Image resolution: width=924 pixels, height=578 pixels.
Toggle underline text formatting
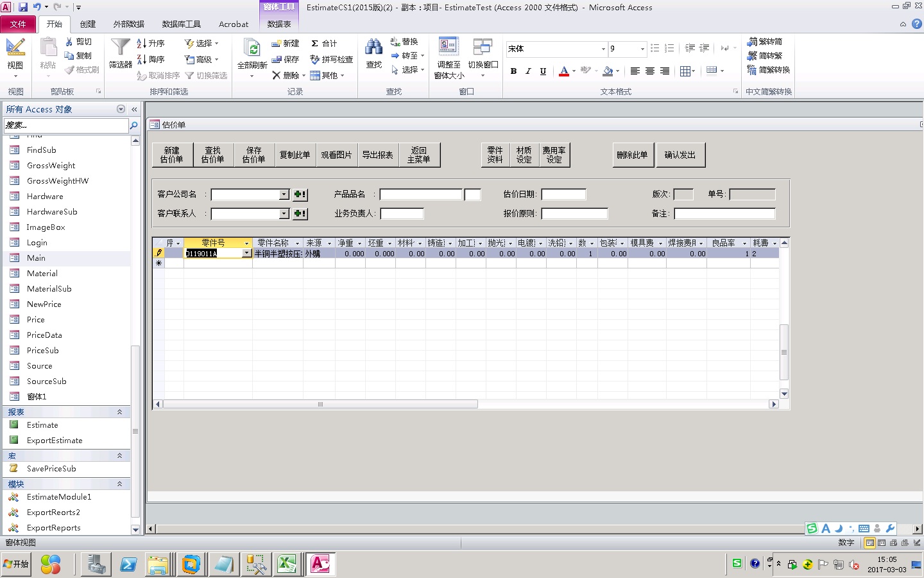pyautogui.click(x=543, y=71)
